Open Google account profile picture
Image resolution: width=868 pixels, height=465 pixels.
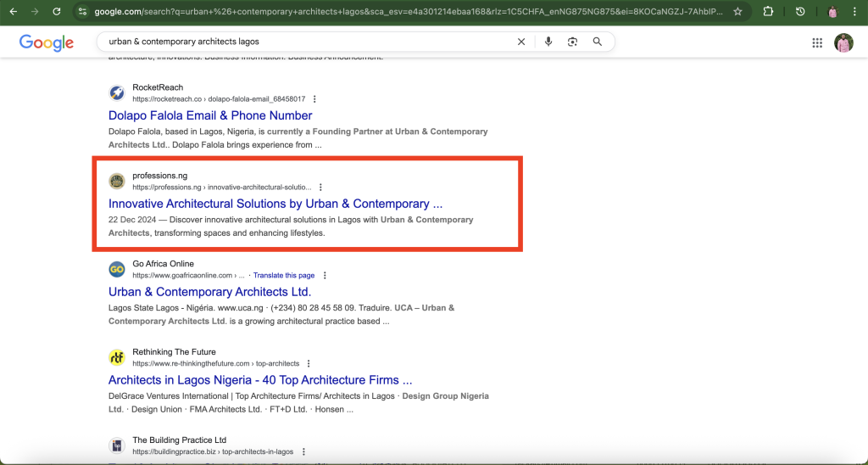pos(843,42)
